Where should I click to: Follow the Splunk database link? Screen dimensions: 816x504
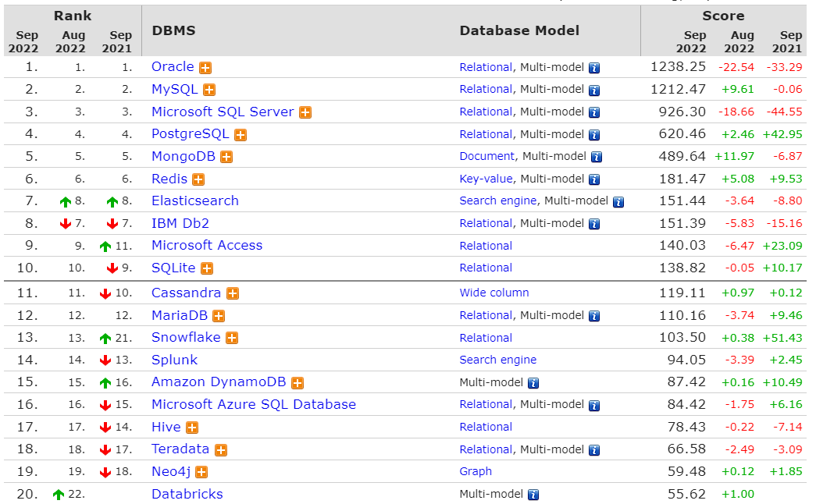click(x=174, y=360)
